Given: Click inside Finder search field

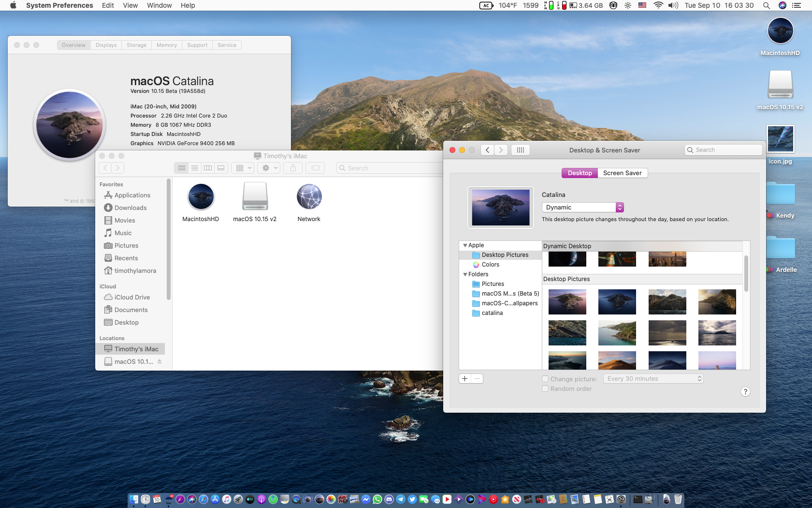Looking at the screenshot, I should (390, 168).
